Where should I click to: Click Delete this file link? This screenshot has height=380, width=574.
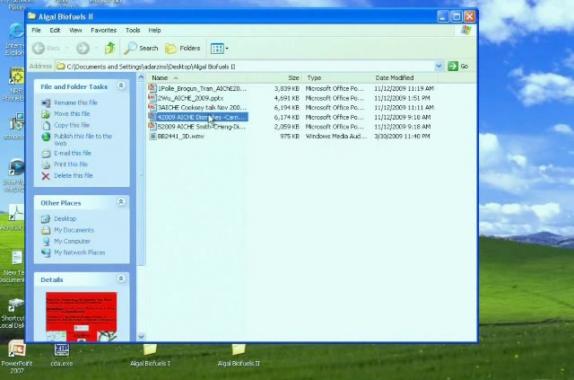(73, 175)
